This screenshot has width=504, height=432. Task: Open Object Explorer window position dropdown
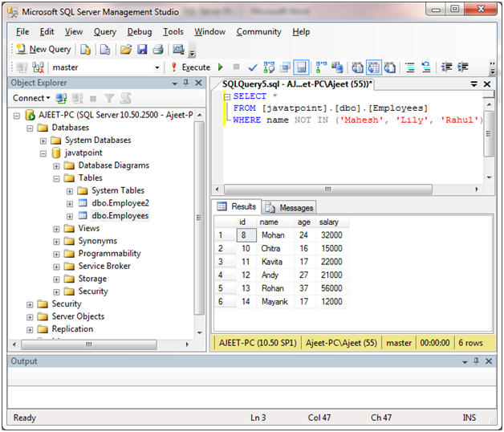(x=174, y=84)
